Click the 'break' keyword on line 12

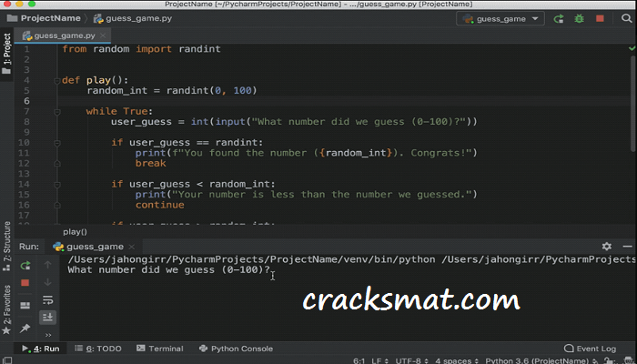[151, 163]
